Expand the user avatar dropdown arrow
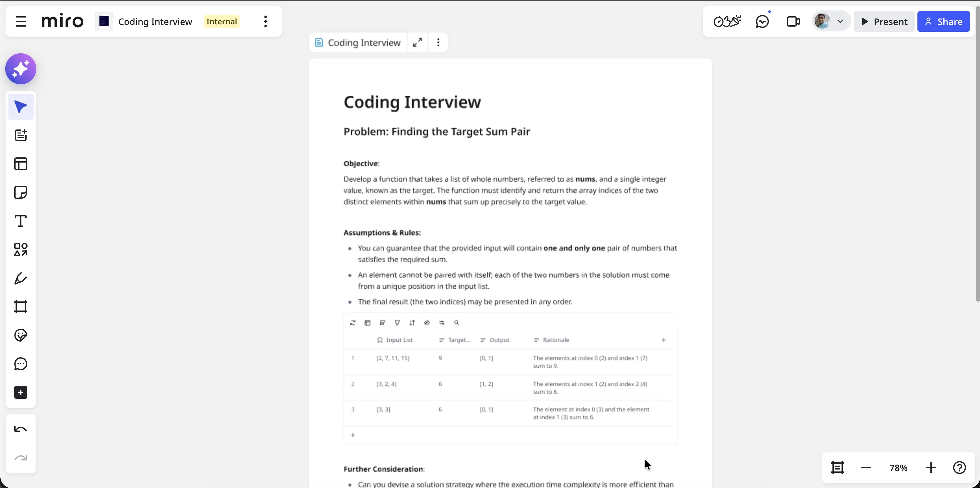 (840, 22)
